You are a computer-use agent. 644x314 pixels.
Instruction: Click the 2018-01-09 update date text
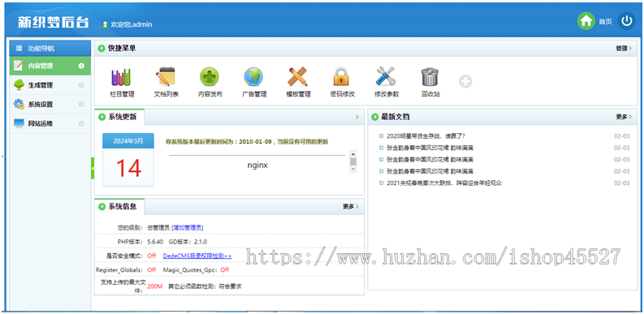[256, 142]
